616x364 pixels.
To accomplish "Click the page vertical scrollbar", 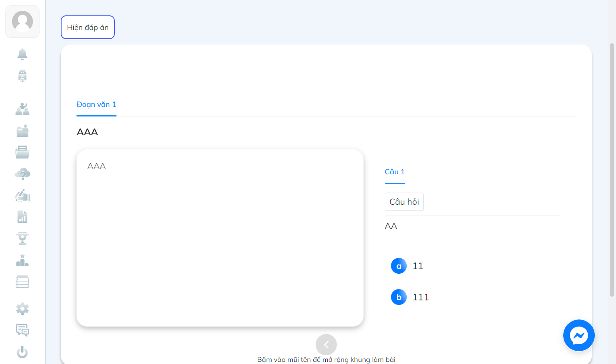I will pos(612,170).
